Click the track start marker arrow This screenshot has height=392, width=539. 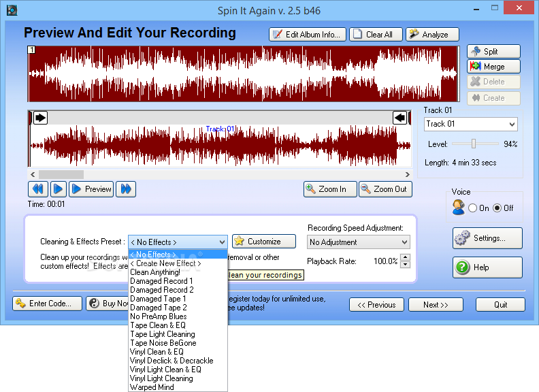40,118
